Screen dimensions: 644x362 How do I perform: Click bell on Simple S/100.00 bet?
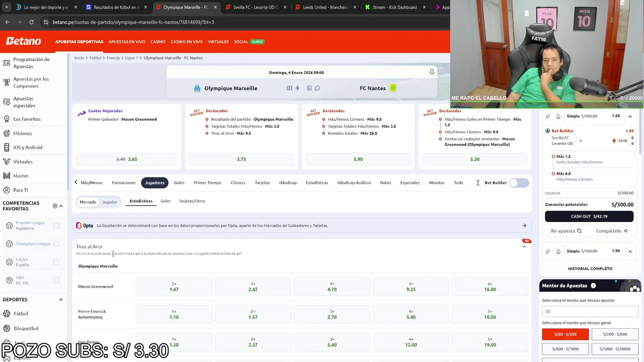click(558, 251)
